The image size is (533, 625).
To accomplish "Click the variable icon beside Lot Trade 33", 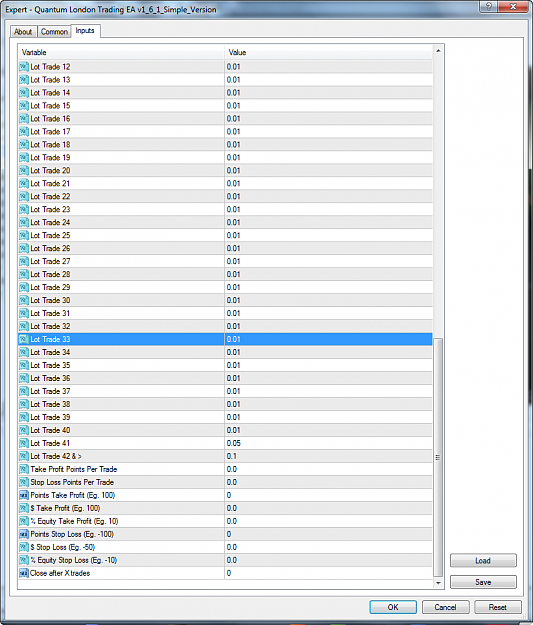I will pyautogui.click(x=24, y=339).
